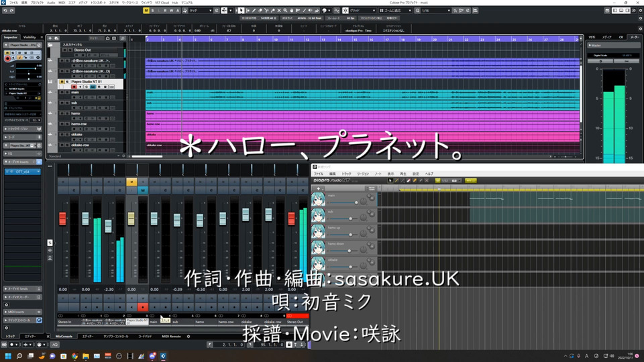
Task: Open the ファイル menu in Cubase
Action: pyautogui.click(x=13, y=3)
